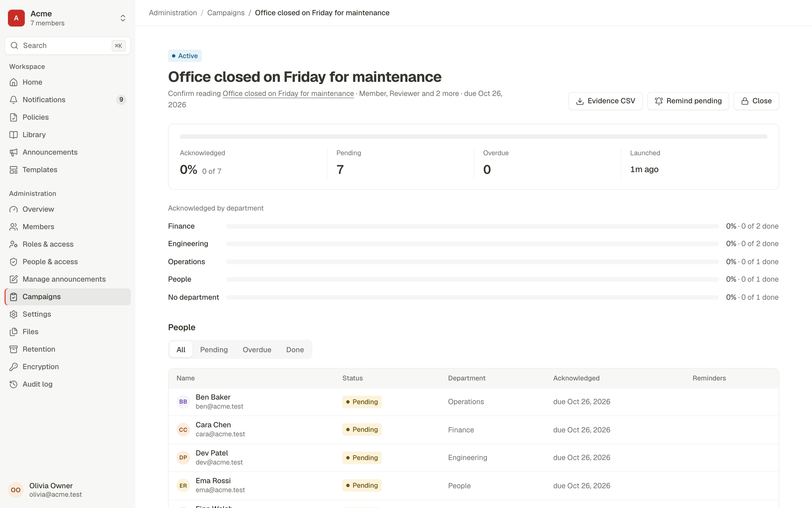Click the Active status badge

click(x=185, y=56)
